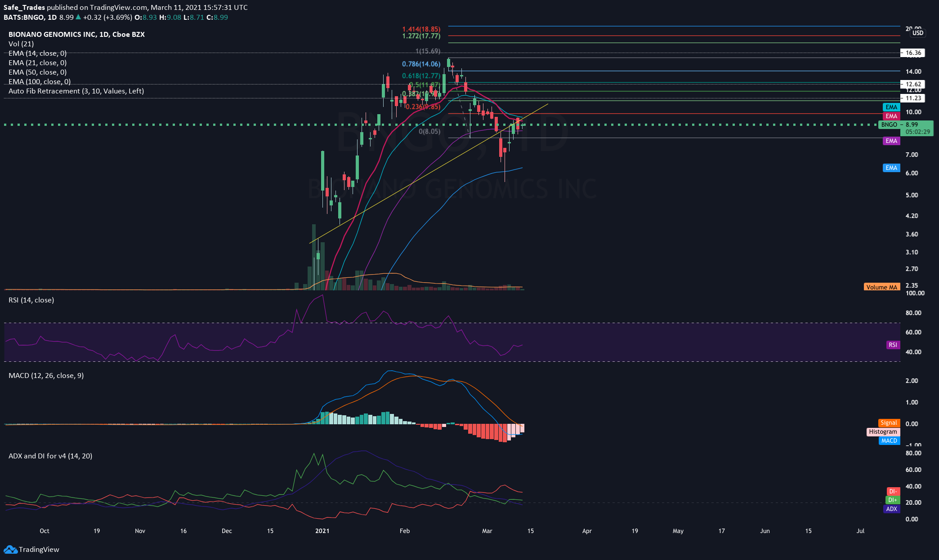The height and width of the screenshot is (560, 939).
Task: Click the 11.23 price label
Action: pyautogui.click(x=913, y=98)
